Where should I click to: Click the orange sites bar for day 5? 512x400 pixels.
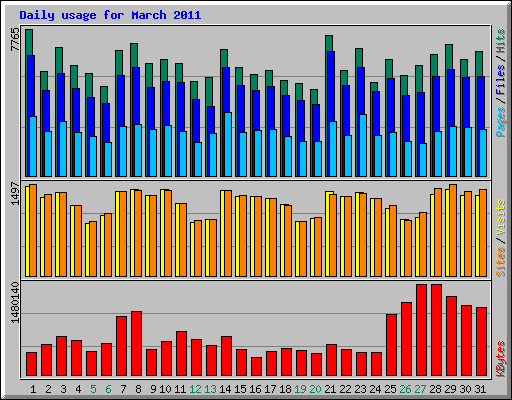coord(93,249)
